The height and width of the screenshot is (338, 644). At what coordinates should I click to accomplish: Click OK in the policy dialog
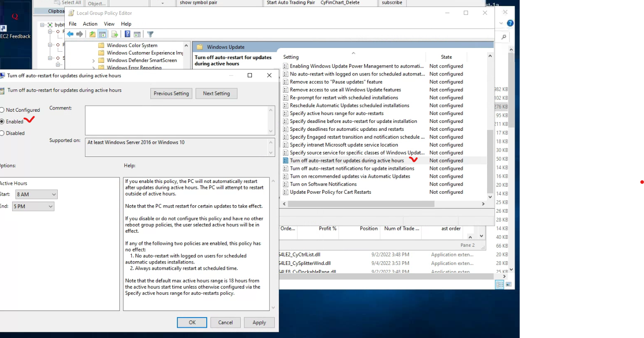tap(192, 322)
